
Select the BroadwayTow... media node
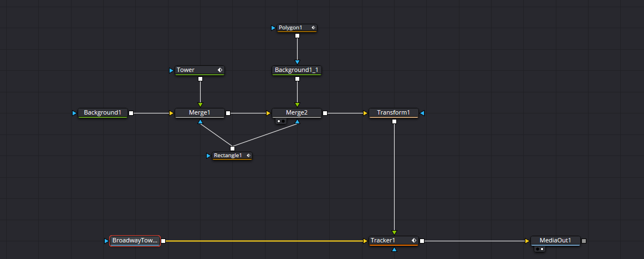pos(135,241)
